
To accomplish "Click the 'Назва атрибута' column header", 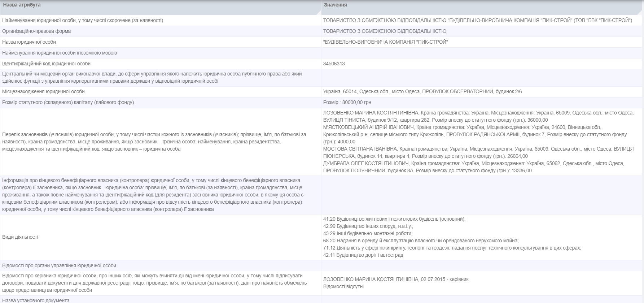I will tap(22, 5).
